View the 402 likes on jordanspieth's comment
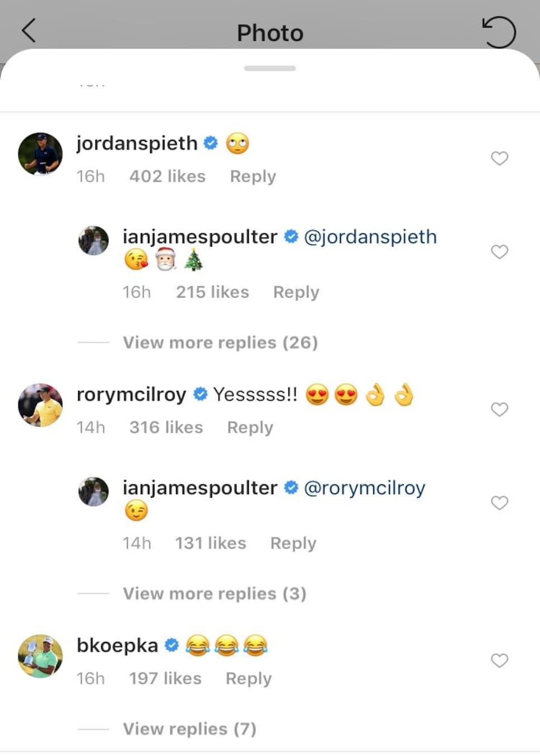This screenshot has width=540, height=756. pyautogui.click(x=168, y=176)
